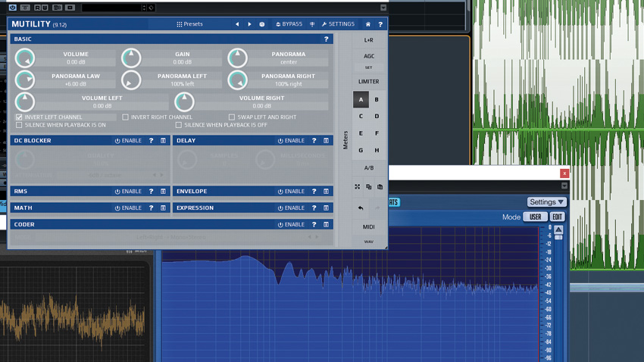Open DC Blocker presets icon

[x=163, y=140]
